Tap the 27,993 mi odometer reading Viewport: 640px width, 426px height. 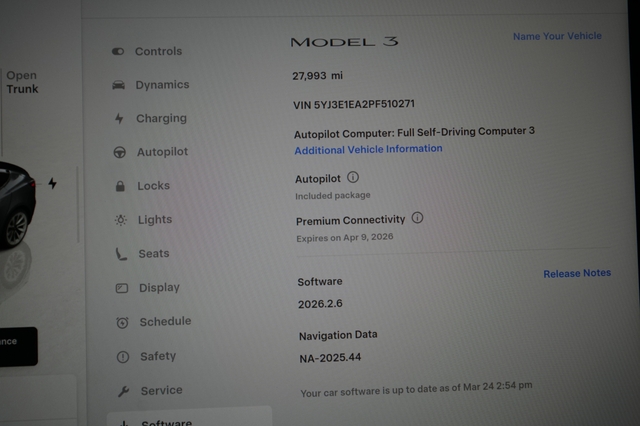tap(317, 76)
